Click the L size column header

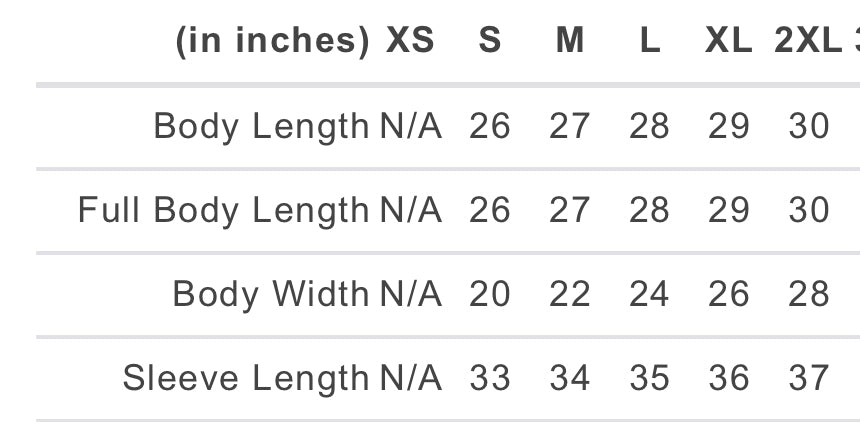650,41
